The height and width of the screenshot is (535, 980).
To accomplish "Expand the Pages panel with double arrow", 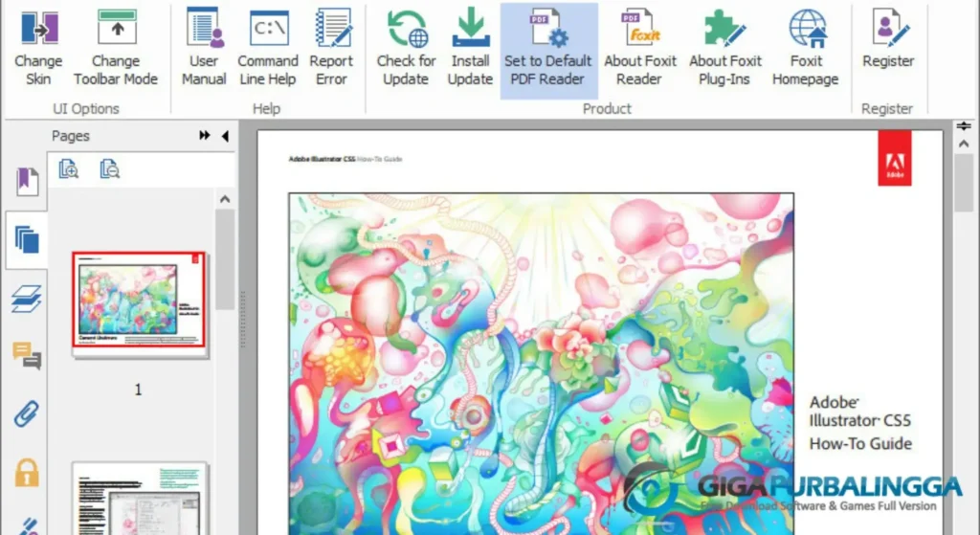I will (205, 136).
